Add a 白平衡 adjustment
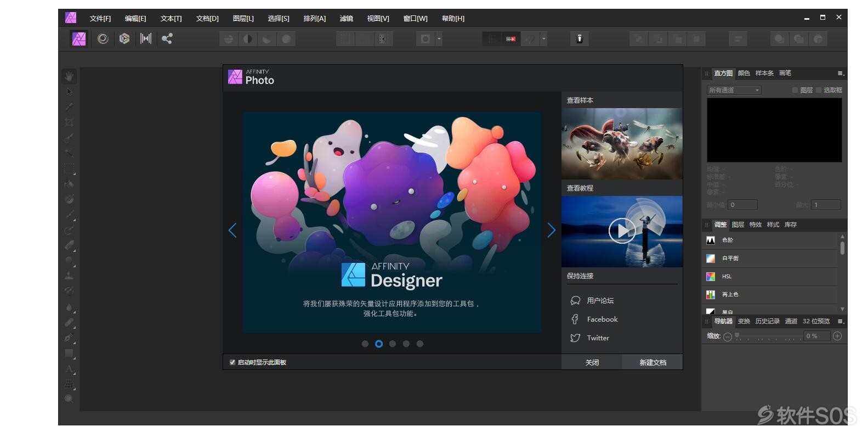This screenshot has height=432, width=868. tap(770, 258)
